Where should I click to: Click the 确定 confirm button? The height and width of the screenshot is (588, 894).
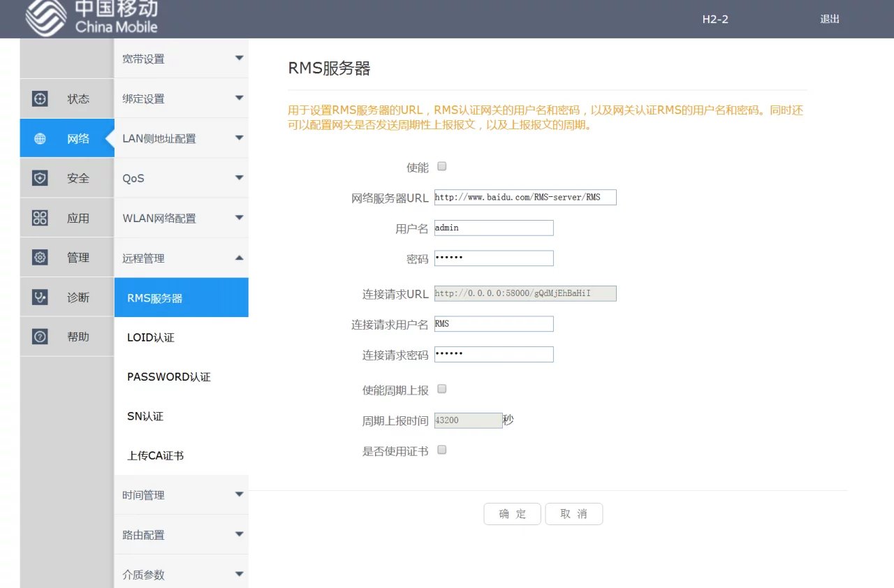point(512,513)
